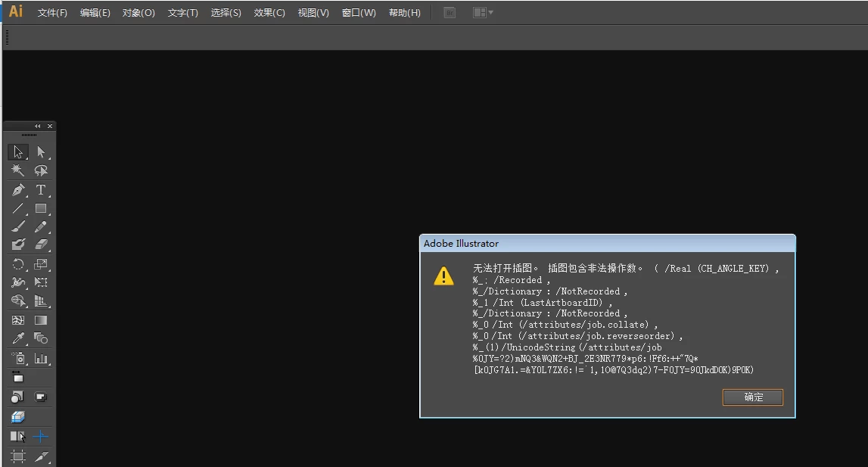This screenshot has width=868, height=467.
Task: Open the 选择(S) menu
Action: (x=226, y=12)
